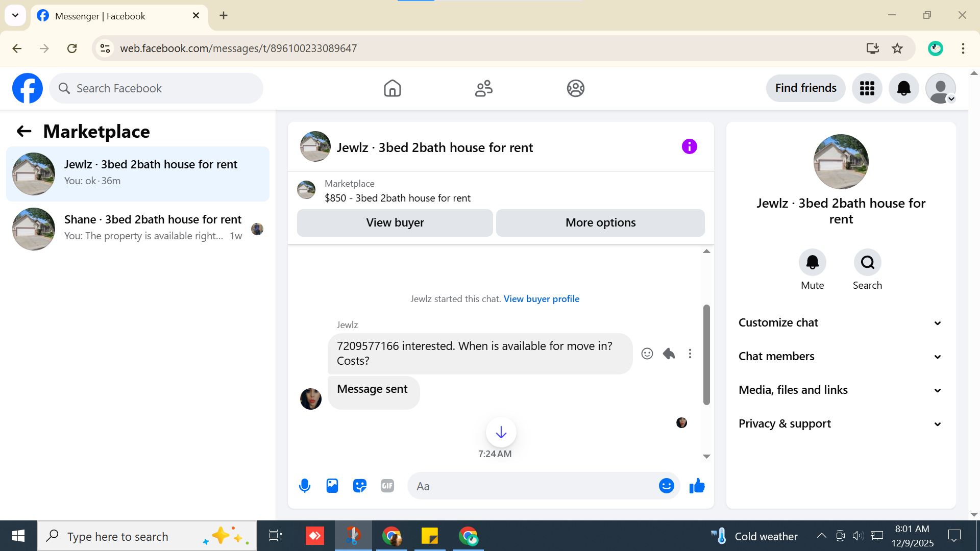This screenshot has height=551, width=980.
Task: Click the chat scrollbar thumb
Action: point(706,355)
